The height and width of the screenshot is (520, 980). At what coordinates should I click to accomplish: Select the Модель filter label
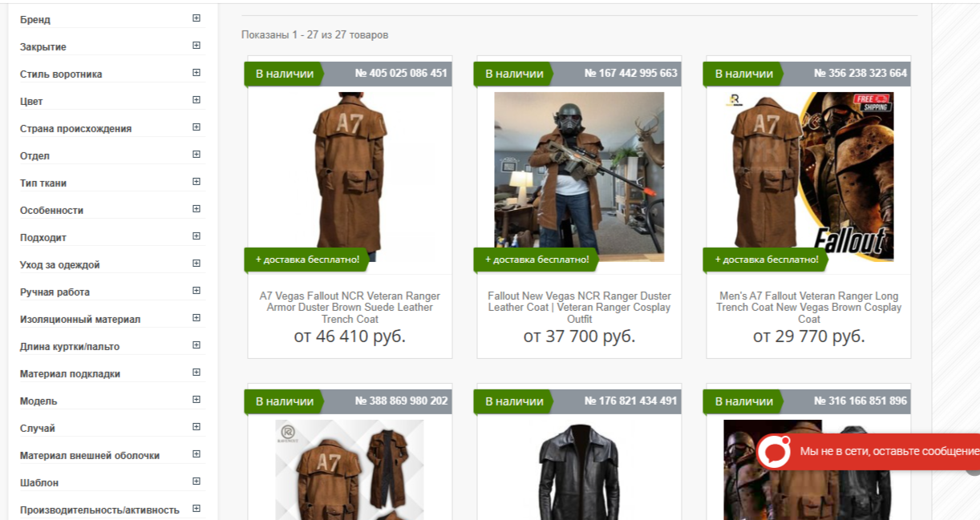[x=38, y=401]
